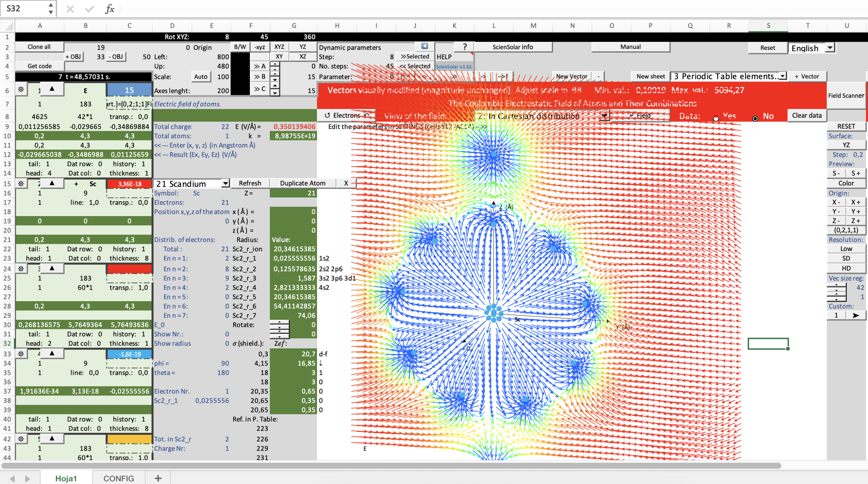Image resolution: width=868 pixels, height=484 pixels.
Task: Click the add new sheet plus icon
Action: click(x=158, y=478)
